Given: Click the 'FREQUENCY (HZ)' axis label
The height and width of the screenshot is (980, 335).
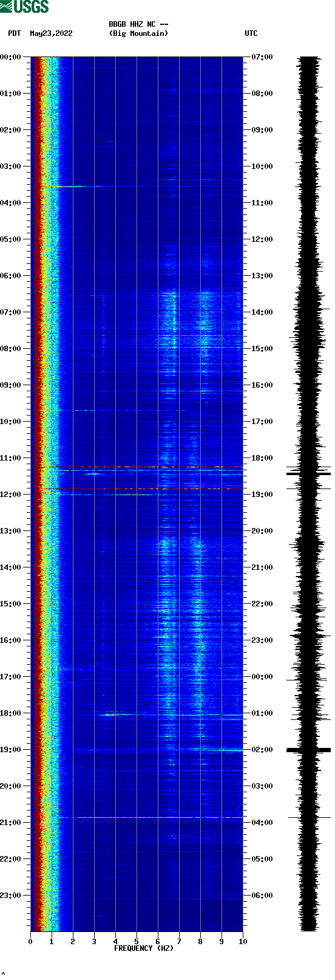Looking at the screenshot, I should coord(144,948).
